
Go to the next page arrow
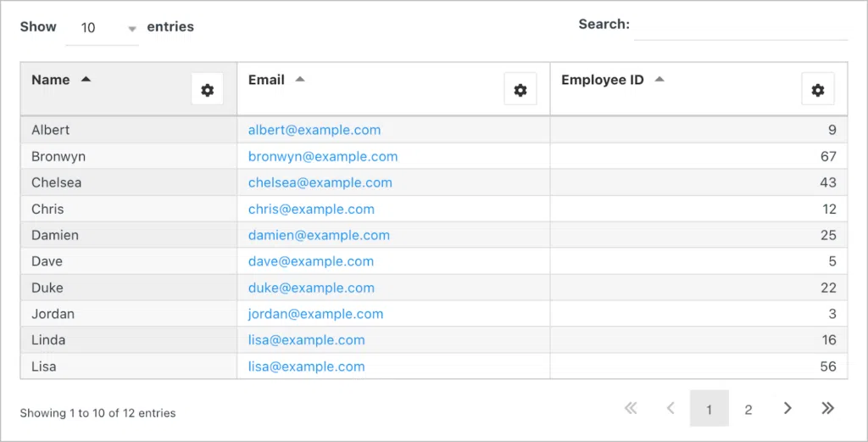(x=787, y=409)
